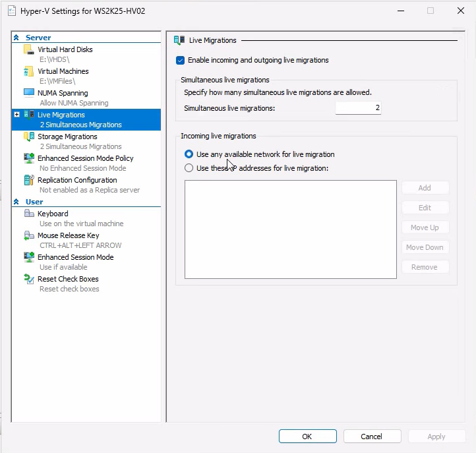The height and width of the screenshot is (453, 476).
Task: Click 'Allow NUMA Spanning' subtitle text
Action: [74, 103]
